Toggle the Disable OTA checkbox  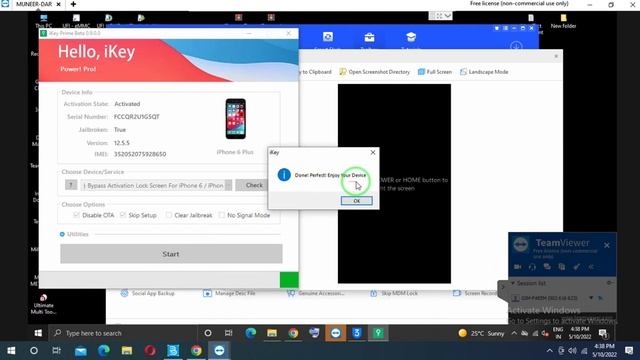coord(76,215)
